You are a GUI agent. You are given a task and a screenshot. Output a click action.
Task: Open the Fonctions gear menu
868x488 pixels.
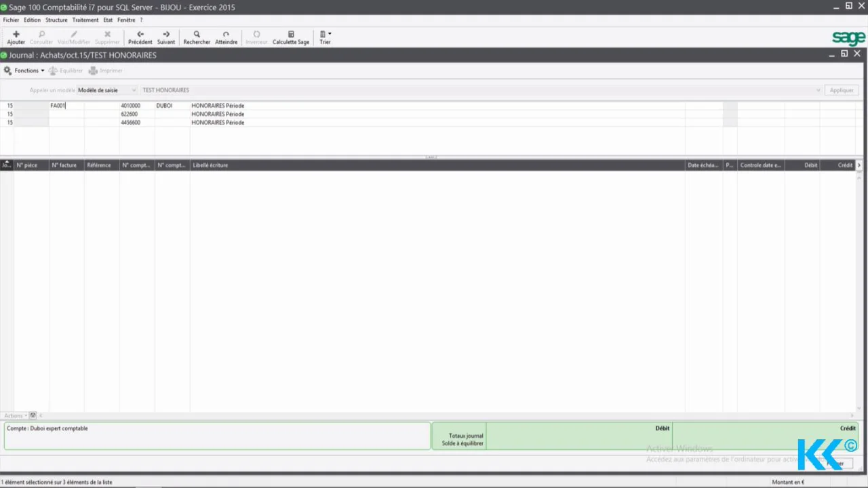tap(24, 70)
